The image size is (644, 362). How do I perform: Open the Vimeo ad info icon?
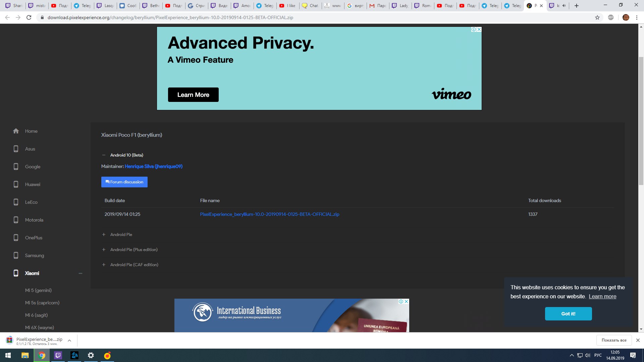click(x=474, y=29)
